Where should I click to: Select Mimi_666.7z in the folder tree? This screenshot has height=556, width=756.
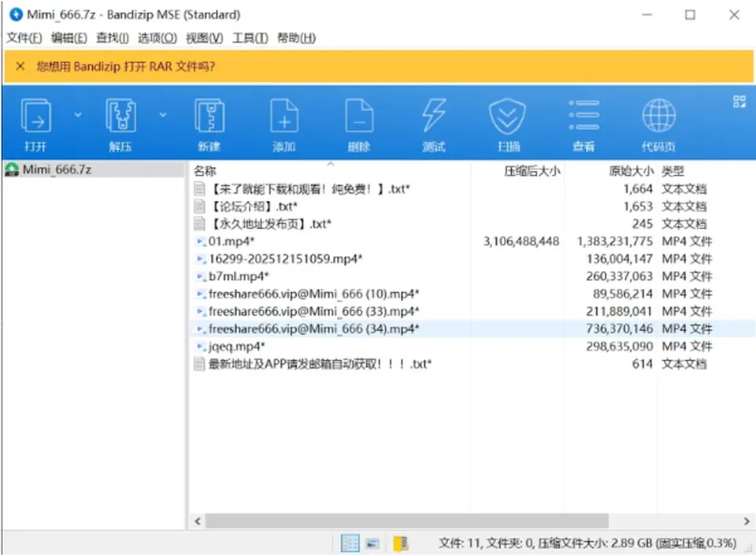(57, 169)
